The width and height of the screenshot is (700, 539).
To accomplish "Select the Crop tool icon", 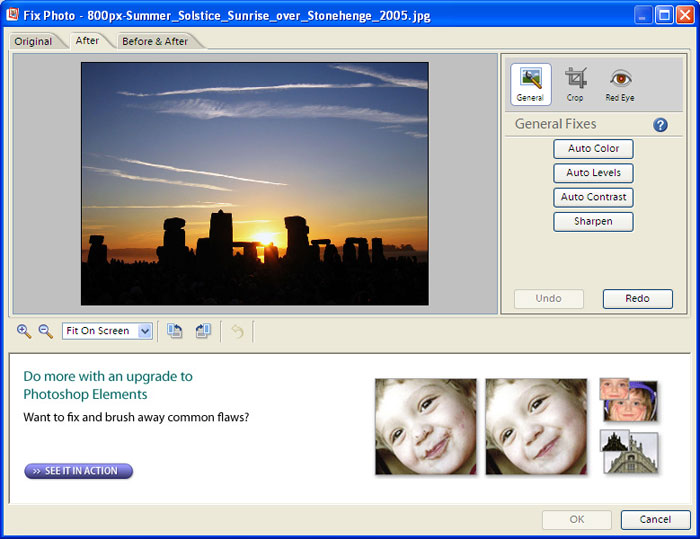I will click(575, 84).
